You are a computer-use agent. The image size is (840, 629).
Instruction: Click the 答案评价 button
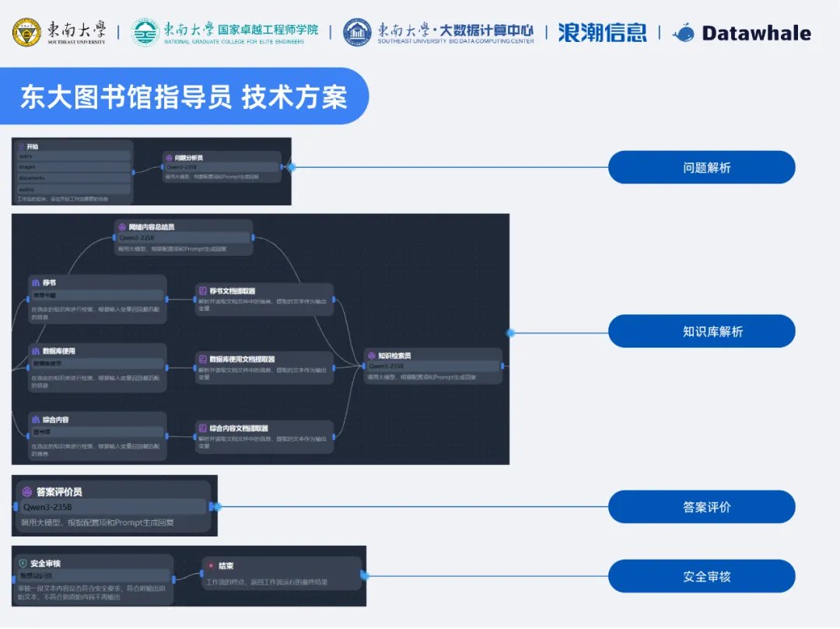click(x=702, y=506)
